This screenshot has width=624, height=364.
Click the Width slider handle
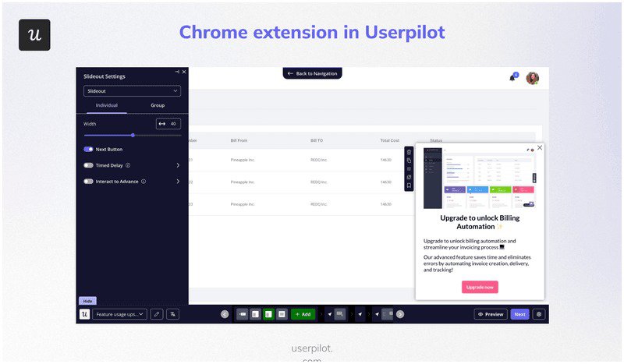[133, 135]
